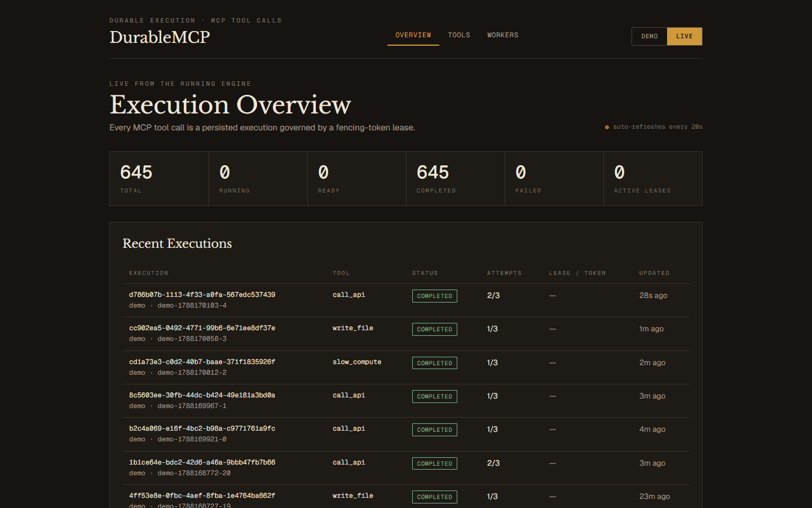This screenshot has width=812, height=508.
Task: Select execution ID b2c4a069-e16f-4bc2-b98a-c9771761a9fc
Action: (202, 428)
